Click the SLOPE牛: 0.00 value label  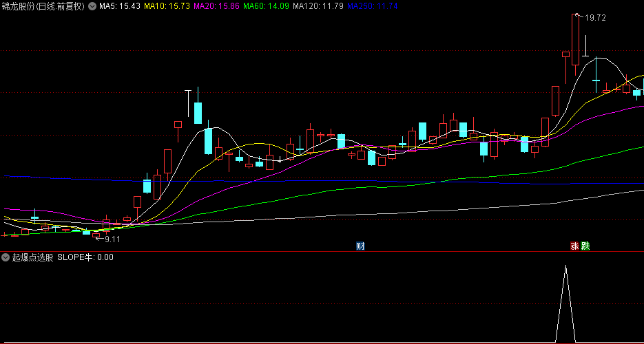(85, 257)
